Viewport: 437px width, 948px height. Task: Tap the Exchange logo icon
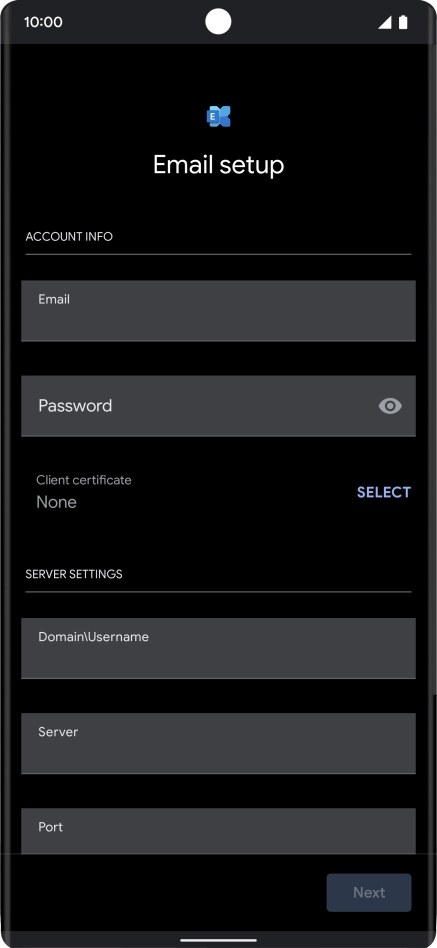218,116
